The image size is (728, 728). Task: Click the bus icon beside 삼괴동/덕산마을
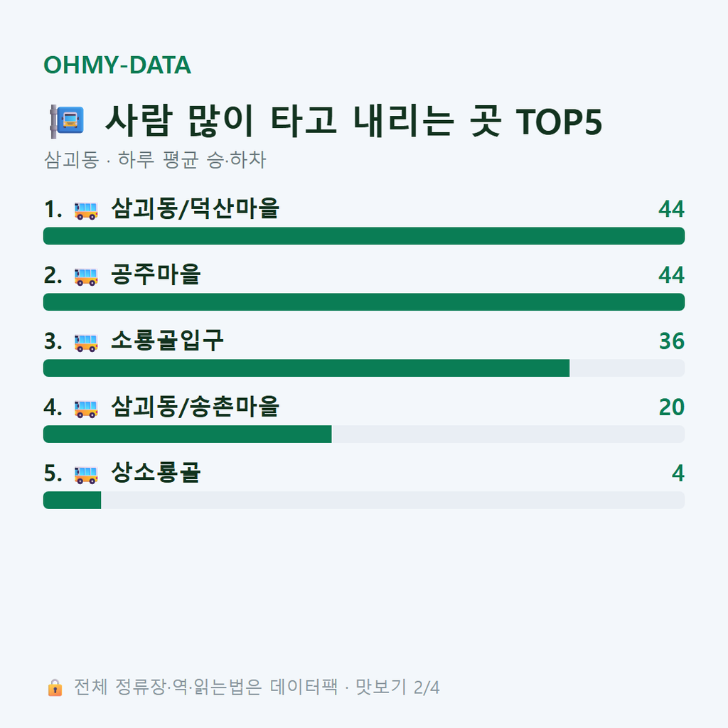point(86,210)
